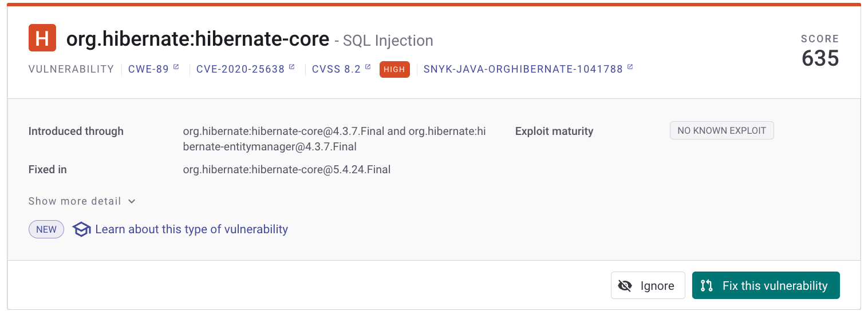Click the score value 635

[x=820, y=58]
